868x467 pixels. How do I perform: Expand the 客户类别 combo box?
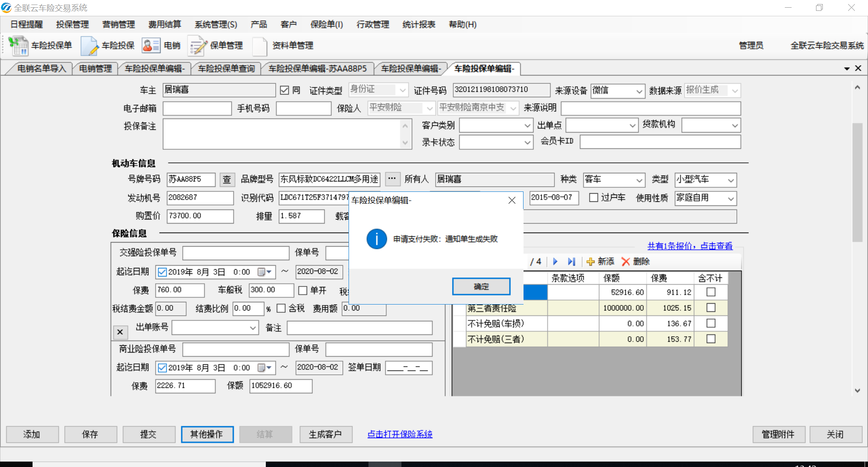click(527, 126)
